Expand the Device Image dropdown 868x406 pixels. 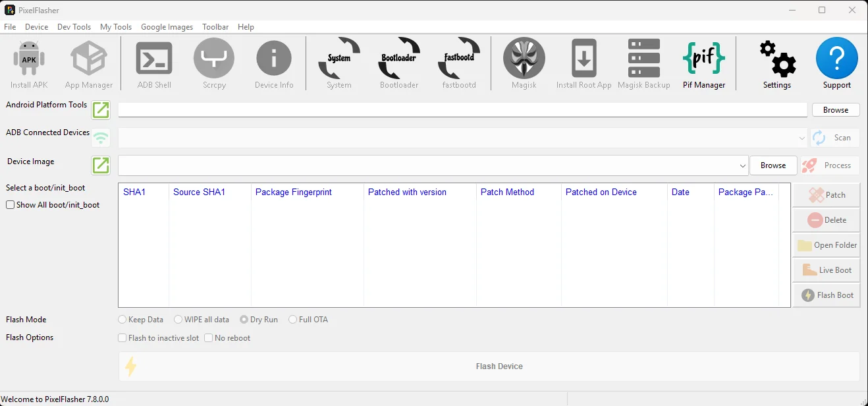click(x=743, y=165)
